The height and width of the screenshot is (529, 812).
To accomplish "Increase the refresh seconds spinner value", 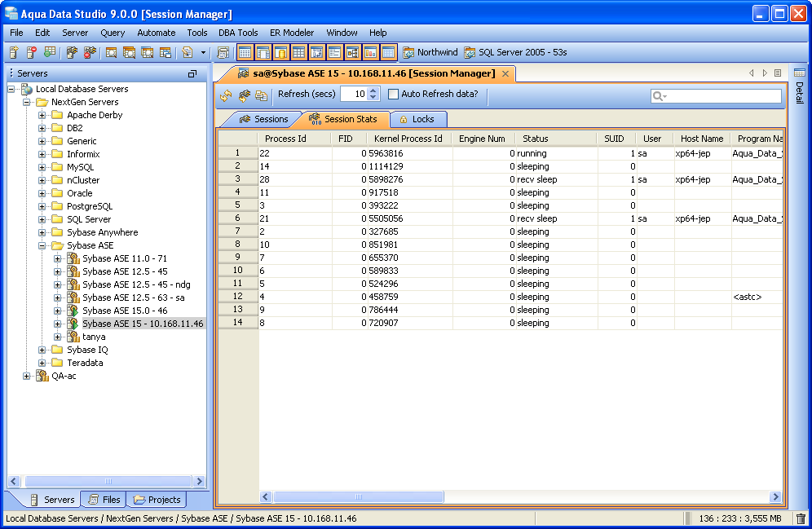I will [x=373, y=90].
